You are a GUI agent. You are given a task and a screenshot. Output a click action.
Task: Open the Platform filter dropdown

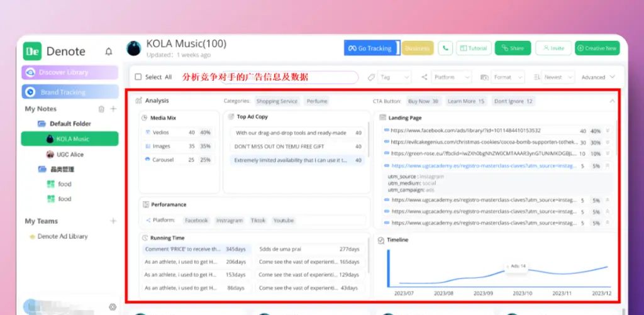point(451,77)
